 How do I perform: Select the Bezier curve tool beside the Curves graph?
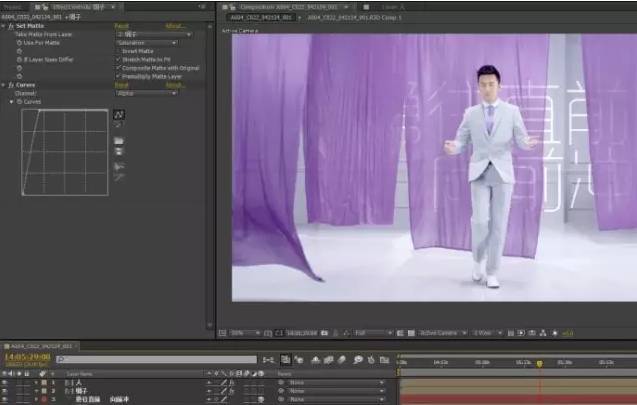coord(119,115)
